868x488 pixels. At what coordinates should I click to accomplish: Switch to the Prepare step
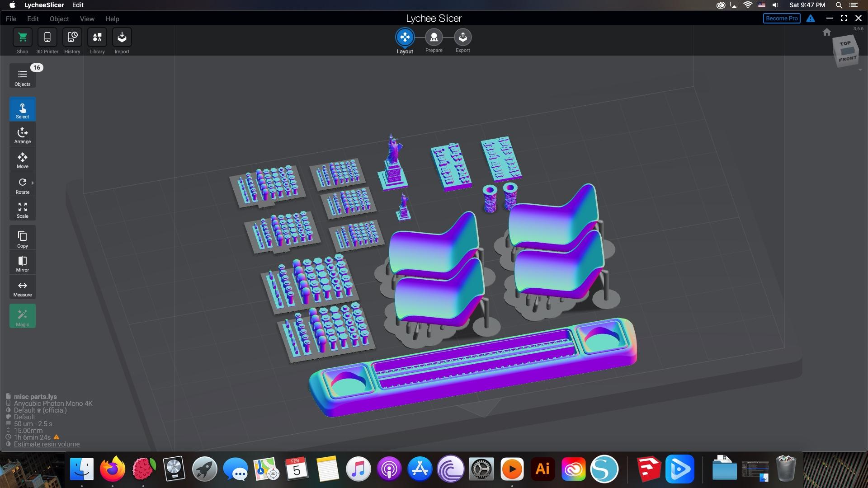434,38
